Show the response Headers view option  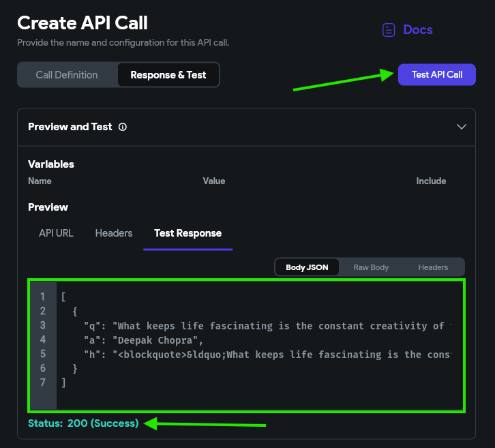(433, 267)
